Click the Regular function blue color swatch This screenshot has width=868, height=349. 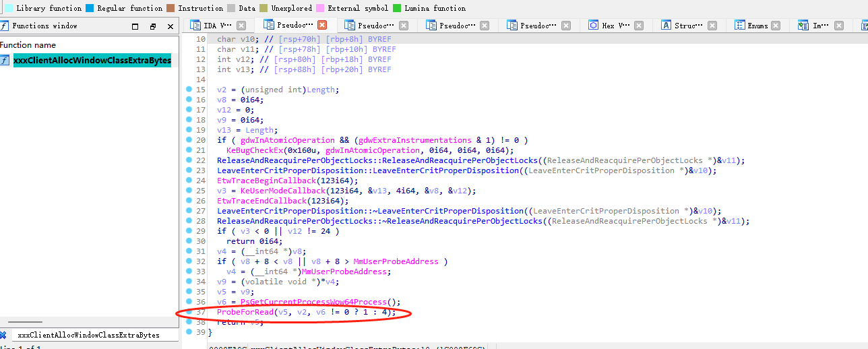click(90, 8)
